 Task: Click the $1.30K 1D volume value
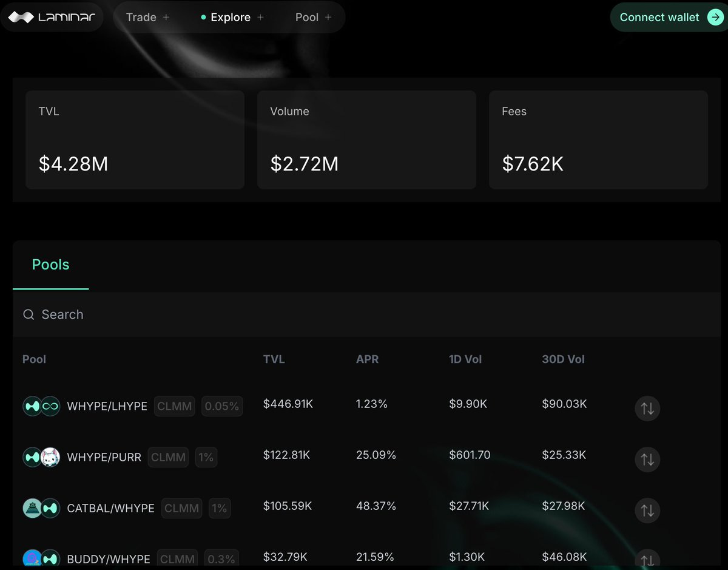(x=467, y=557)
